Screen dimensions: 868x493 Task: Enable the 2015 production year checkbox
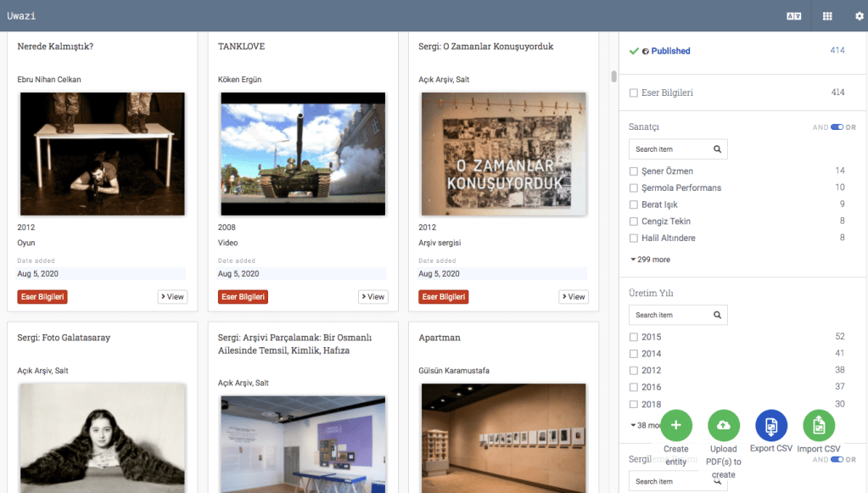634,337
